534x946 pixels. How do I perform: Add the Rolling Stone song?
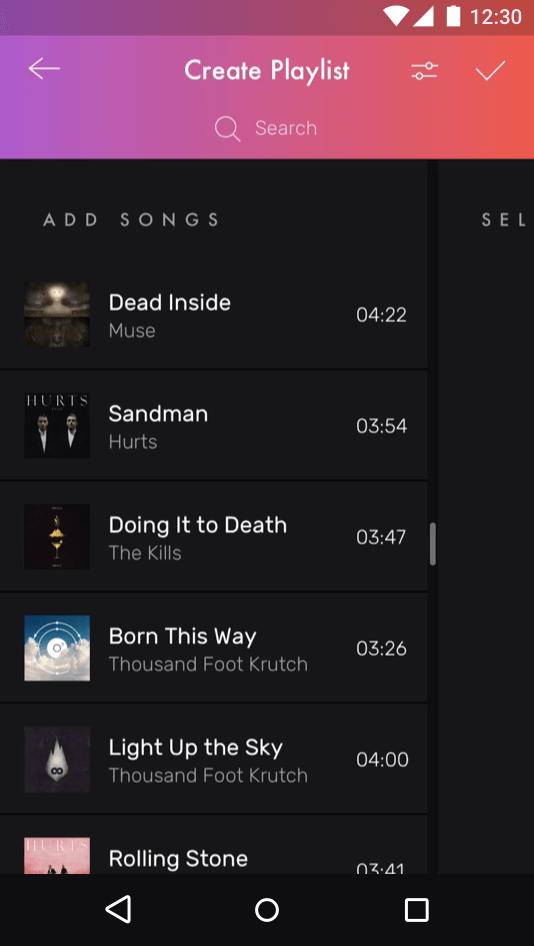214,845
